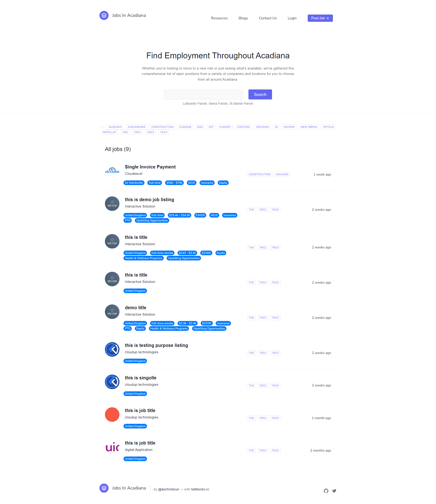
Task: Select the CONSTRUCTION filter tag
Action: click(162, 127)
